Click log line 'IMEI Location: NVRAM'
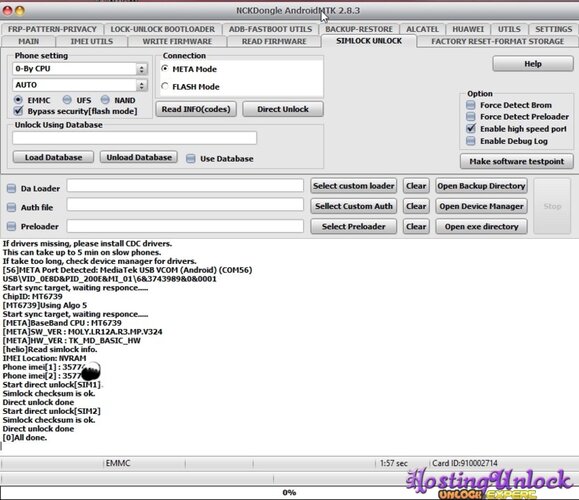The height and width of the screenshot is (500, 579). (44, 358)
